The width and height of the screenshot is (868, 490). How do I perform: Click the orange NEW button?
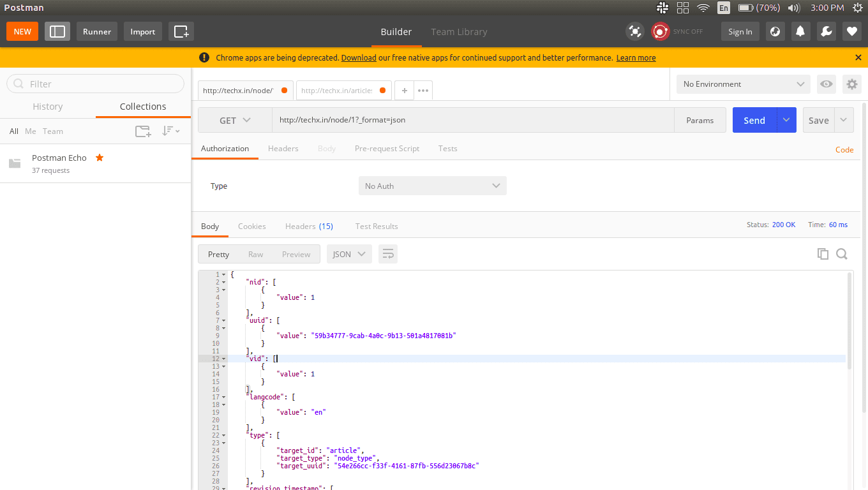[22, 31]
